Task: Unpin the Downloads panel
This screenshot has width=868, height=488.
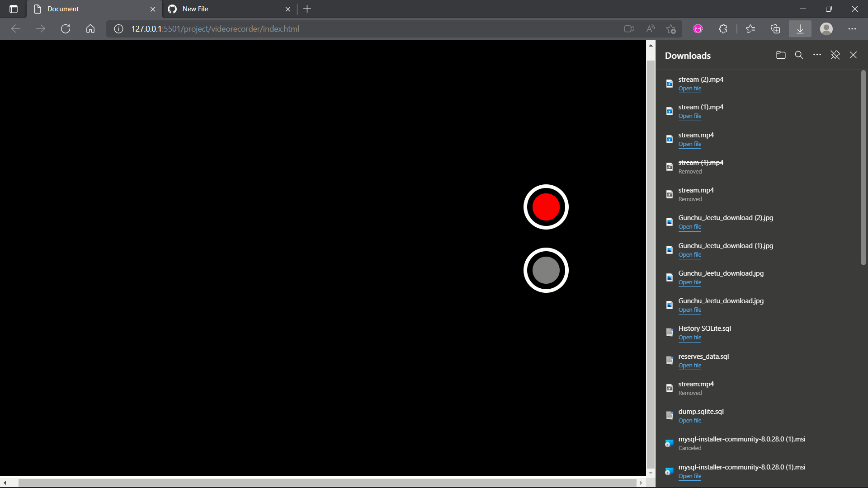Action: tap(835, 55)
